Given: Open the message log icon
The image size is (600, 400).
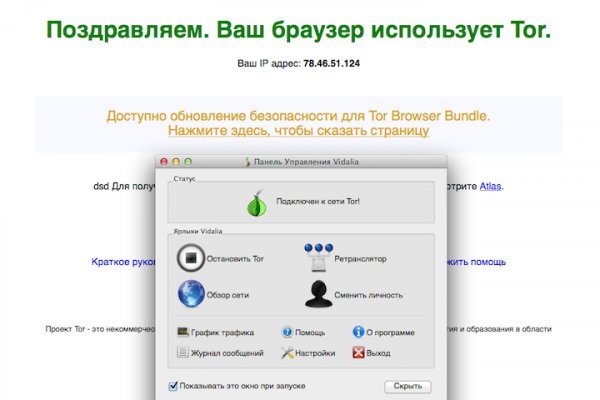Looking at the screenshot, I should [183, 352].
